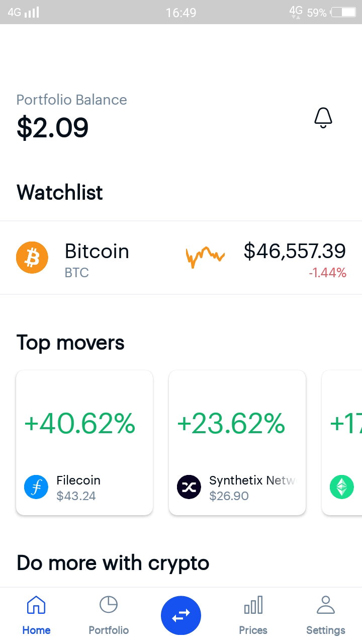Image resolution: width=362 pixels, height=644 pixels.
Task: Tap the blue trade arrows button
Action: pyautogui.click(x=181, y=615)
